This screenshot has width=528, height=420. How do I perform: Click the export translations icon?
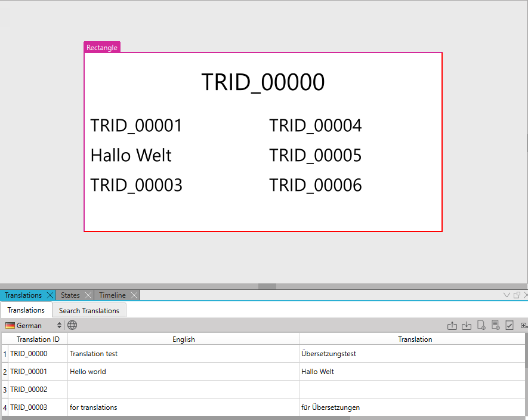(x=452, y=326)
